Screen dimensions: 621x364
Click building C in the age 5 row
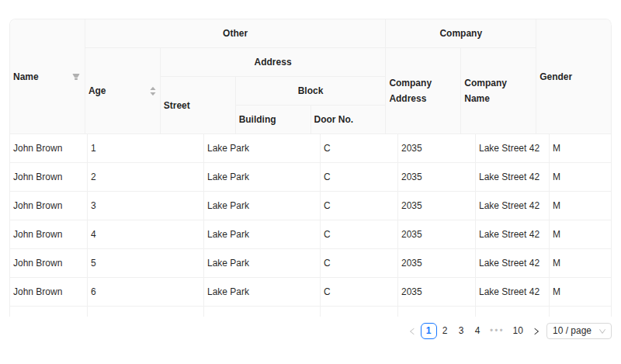(x=327, y=263)
